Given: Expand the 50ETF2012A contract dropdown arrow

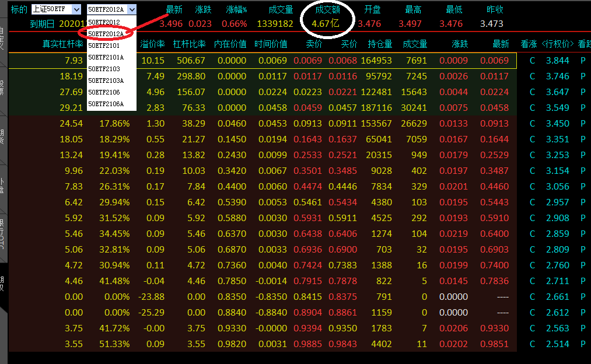Looking at the screenshot, I should (131, 9).
